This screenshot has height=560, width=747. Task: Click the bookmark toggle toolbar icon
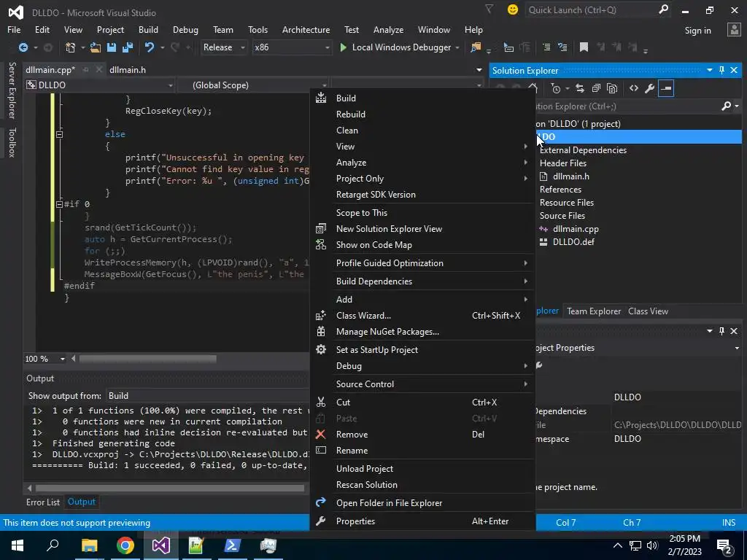click(x=584, y=47)
